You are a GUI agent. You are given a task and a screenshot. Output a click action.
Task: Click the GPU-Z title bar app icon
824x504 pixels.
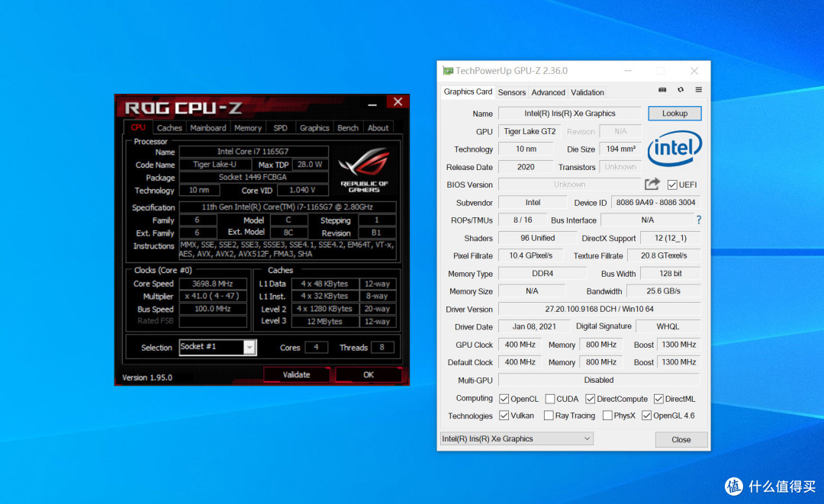coord(448,70)
